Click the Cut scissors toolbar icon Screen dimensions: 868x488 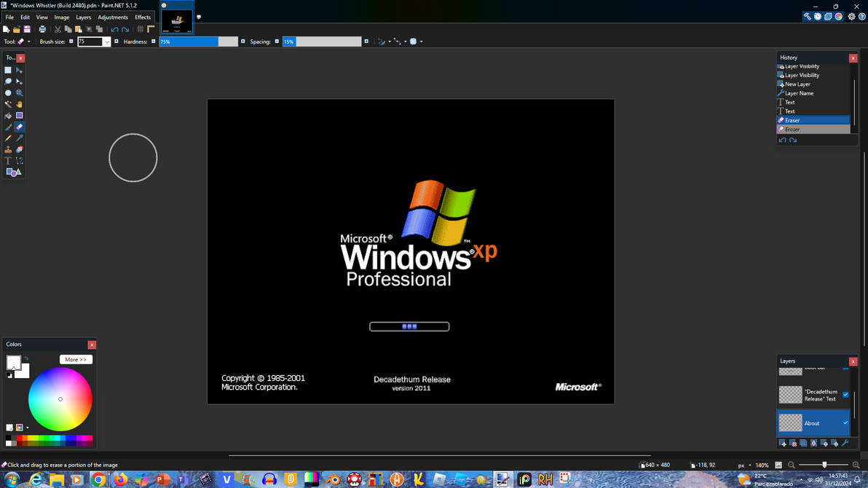58,29
